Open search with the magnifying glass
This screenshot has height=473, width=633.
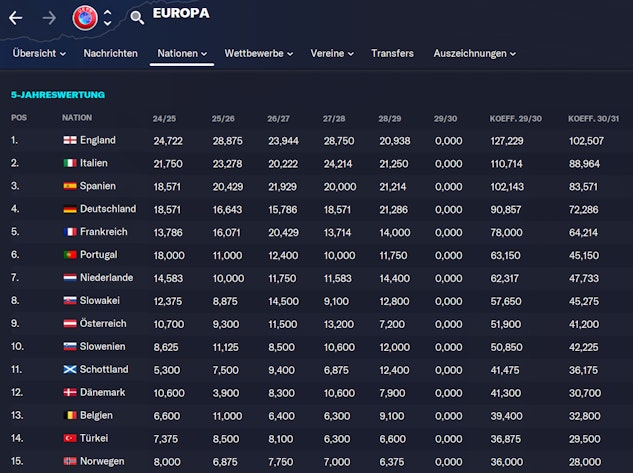pyautogui.click(x=137, y=17)
